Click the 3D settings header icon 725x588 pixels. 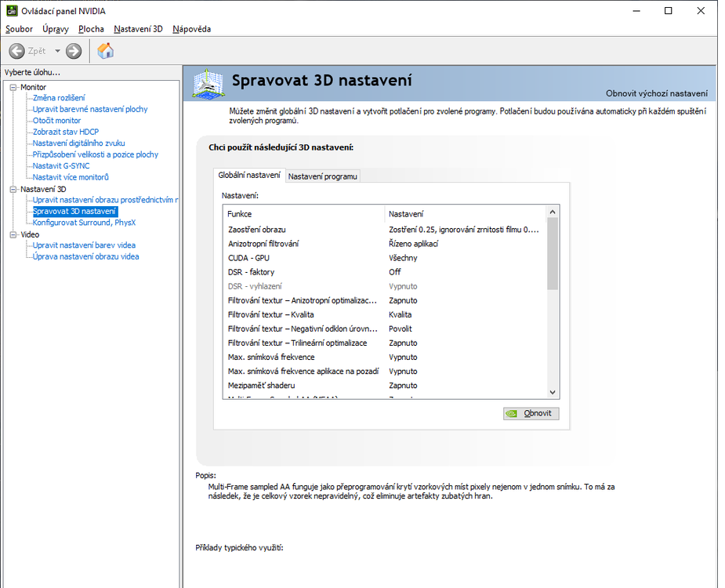tap(209, 84)
